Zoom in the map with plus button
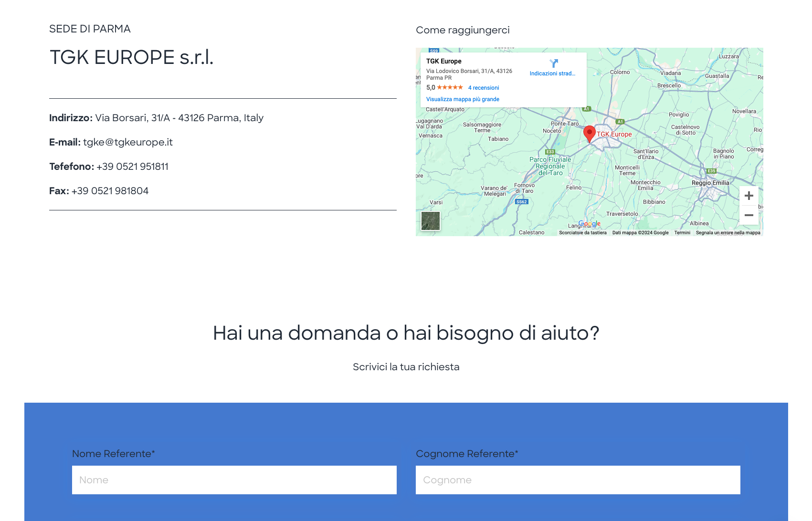The width and height of the screenshot is (812, 521). click(x=749, y=196)
